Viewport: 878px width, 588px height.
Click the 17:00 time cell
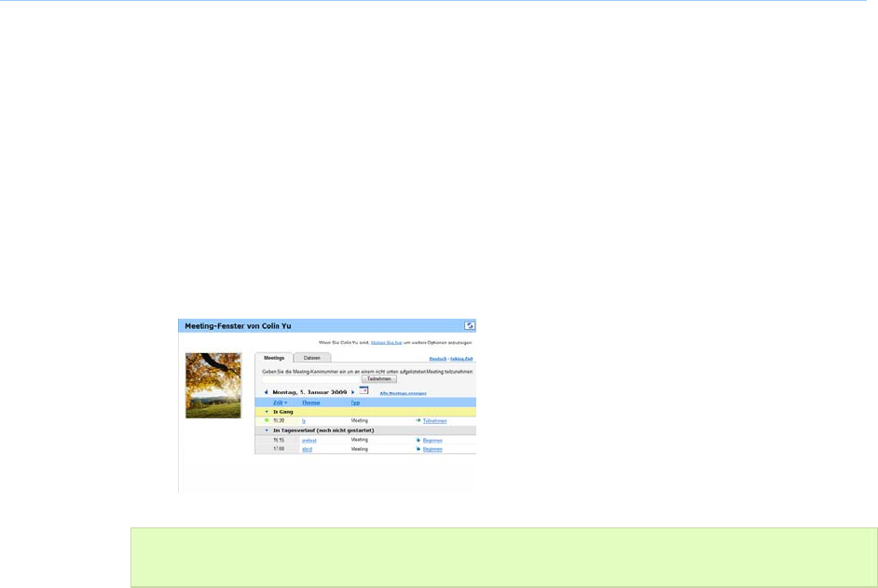pyautogui.click(x=279, y=449)
